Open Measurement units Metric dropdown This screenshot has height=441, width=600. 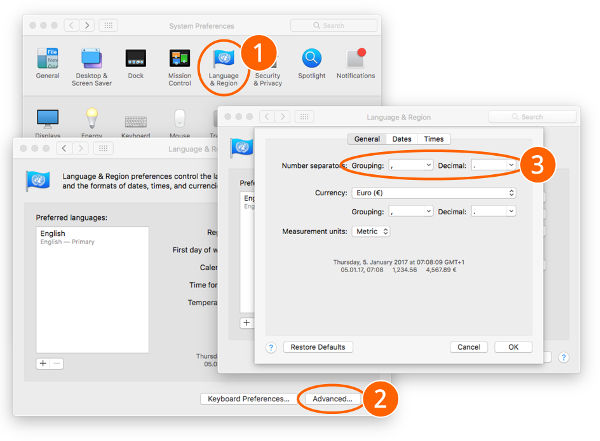click(371, 232)
